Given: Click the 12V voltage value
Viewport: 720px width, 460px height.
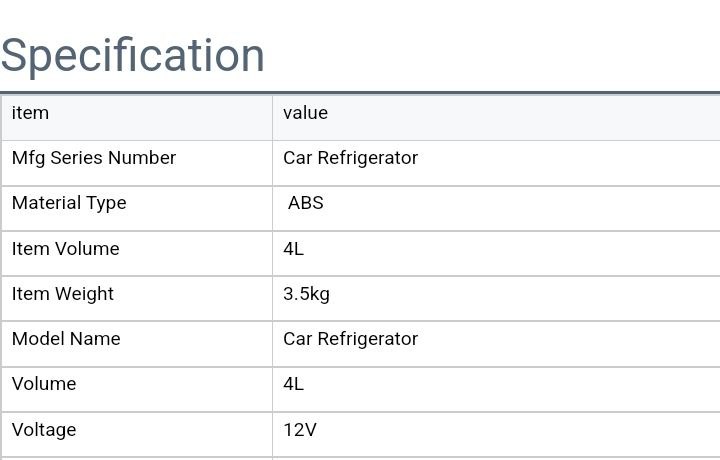Looking at the screenshot, I should [299, 430].
